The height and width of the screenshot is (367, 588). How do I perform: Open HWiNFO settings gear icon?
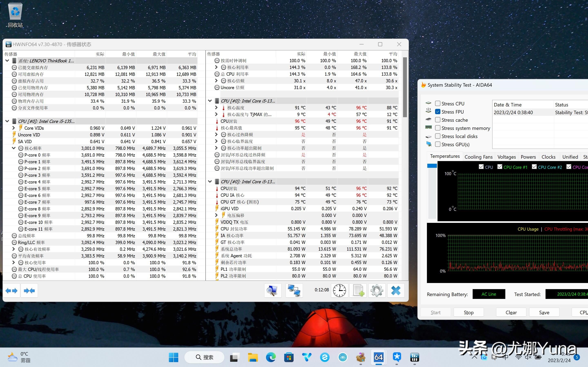point(377,290)
